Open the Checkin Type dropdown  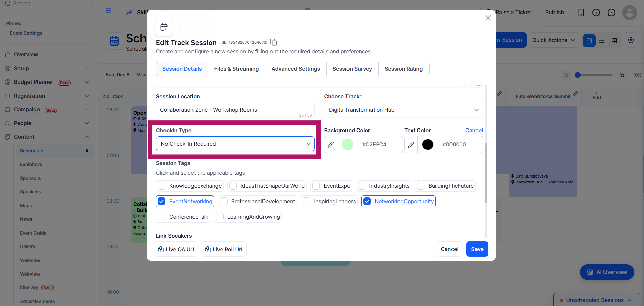[x=235, y=144]
